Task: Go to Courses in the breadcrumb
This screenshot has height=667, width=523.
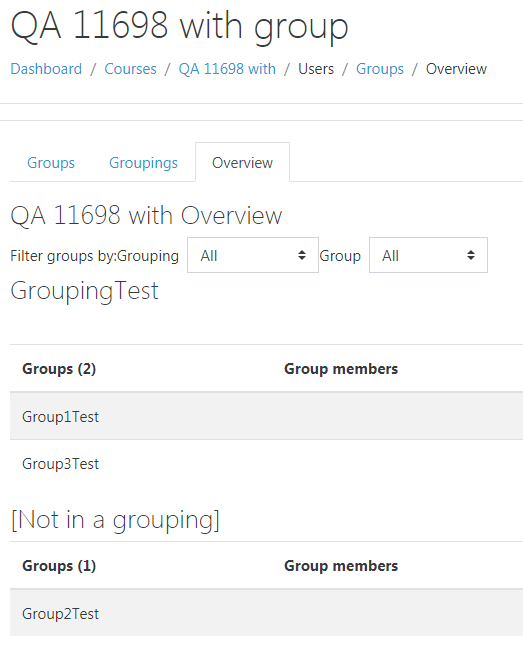Action: (130, 69)
